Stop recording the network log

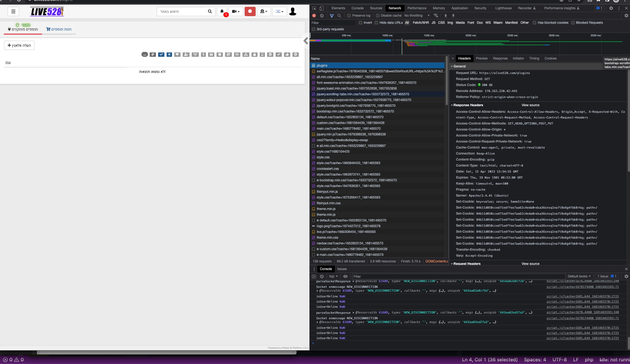[314, 16]
